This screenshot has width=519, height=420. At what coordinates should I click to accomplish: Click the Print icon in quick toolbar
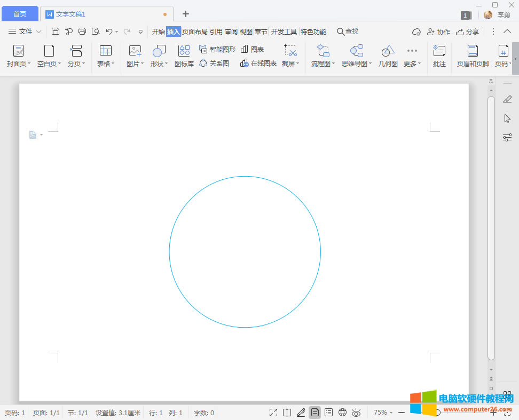82,31
